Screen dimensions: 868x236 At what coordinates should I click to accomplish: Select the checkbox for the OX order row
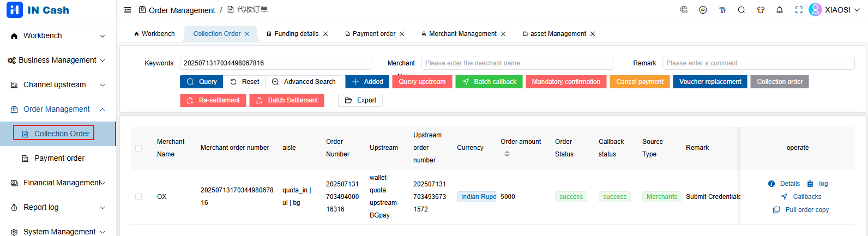138,197
